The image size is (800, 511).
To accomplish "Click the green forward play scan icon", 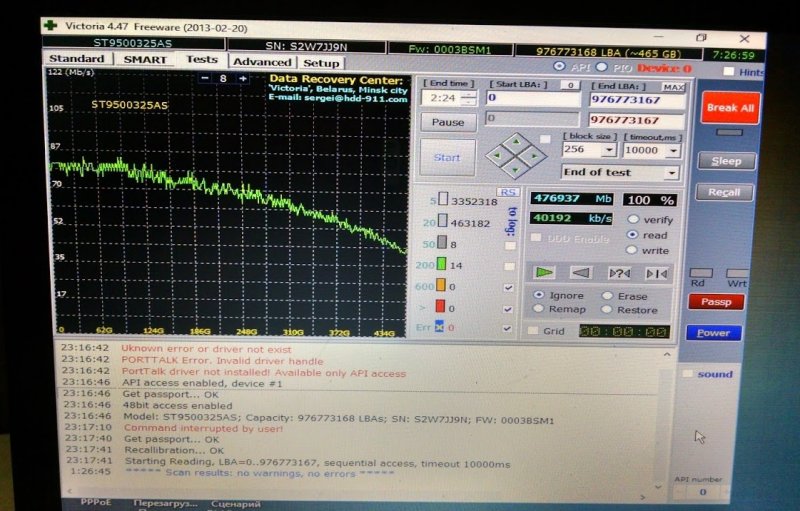I will (545, 272).
